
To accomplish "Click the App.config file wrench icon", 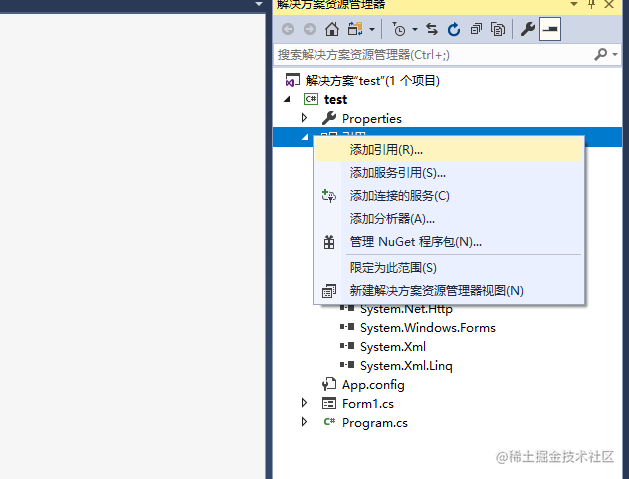I will click(329, 384).
